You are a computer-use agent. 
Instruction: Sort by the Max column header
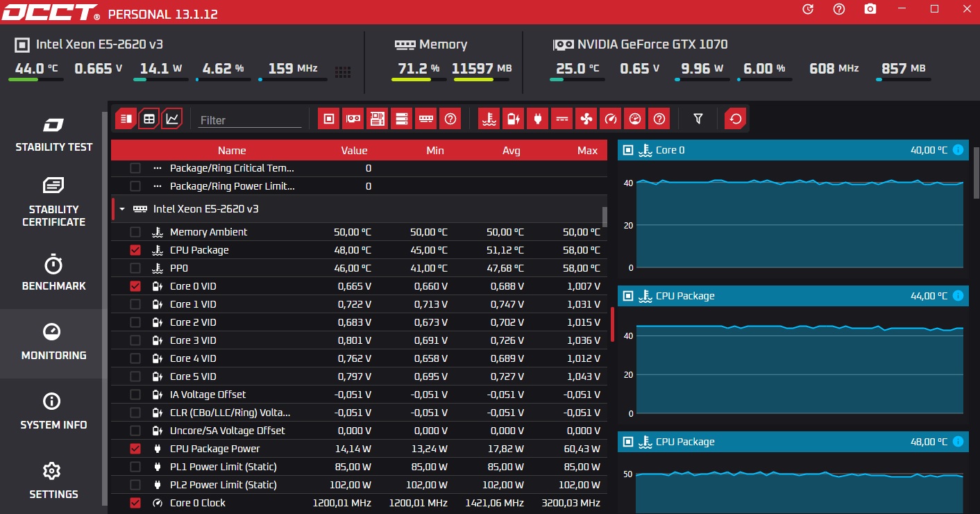point(587,151)
